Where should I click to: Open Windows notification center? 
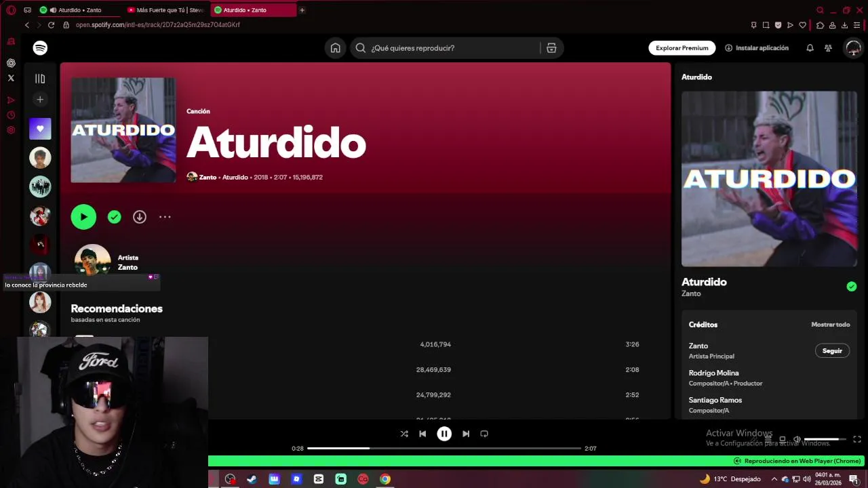pos(854,479)
